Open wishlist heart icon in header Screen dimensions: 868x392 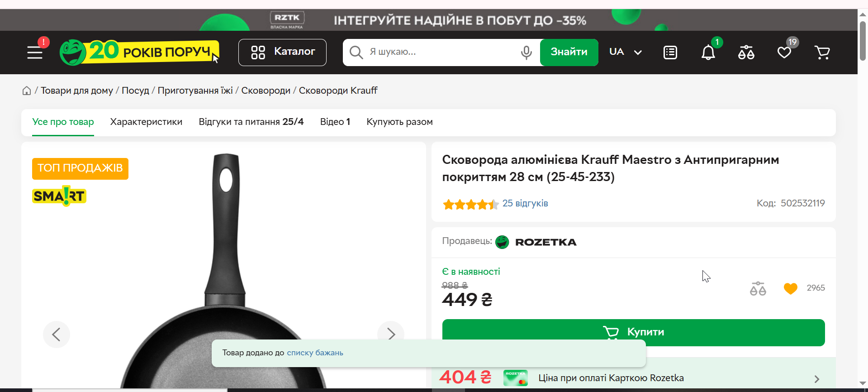(x=784, y=53)
